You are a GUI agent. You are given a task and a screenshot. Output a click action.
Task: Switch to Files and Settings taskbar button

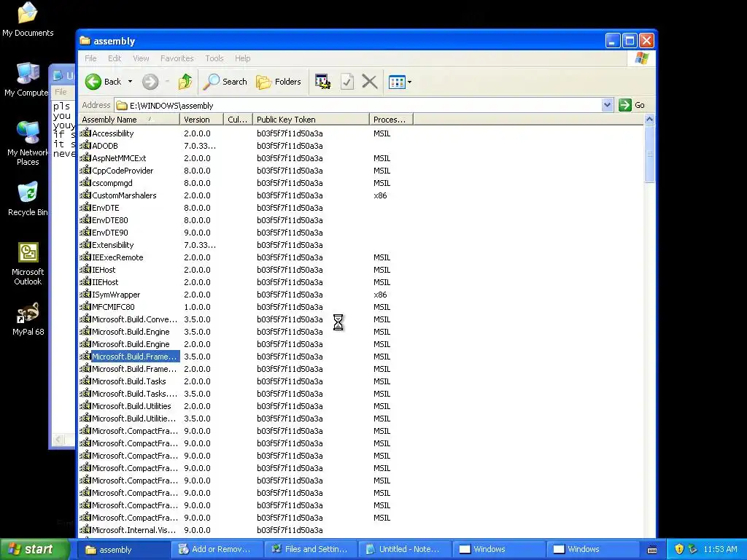click(x=311, y=550)
